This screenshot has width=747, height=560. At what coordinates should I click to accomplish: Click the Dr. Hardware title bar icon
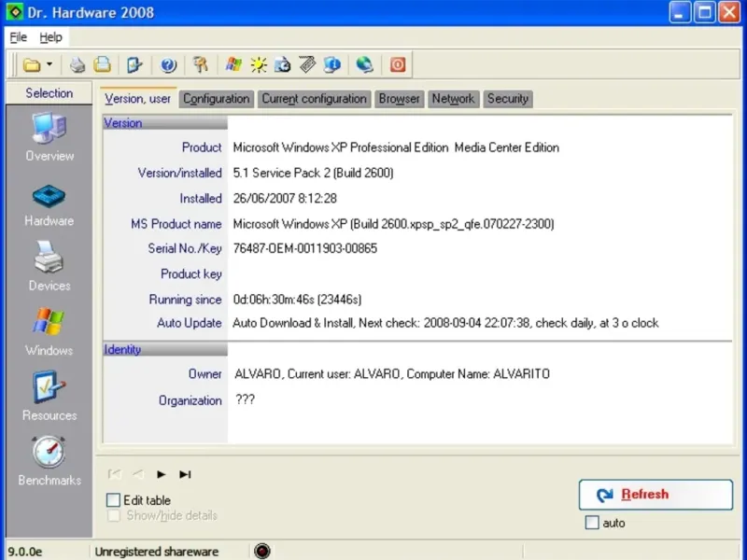tap(15, 12)
